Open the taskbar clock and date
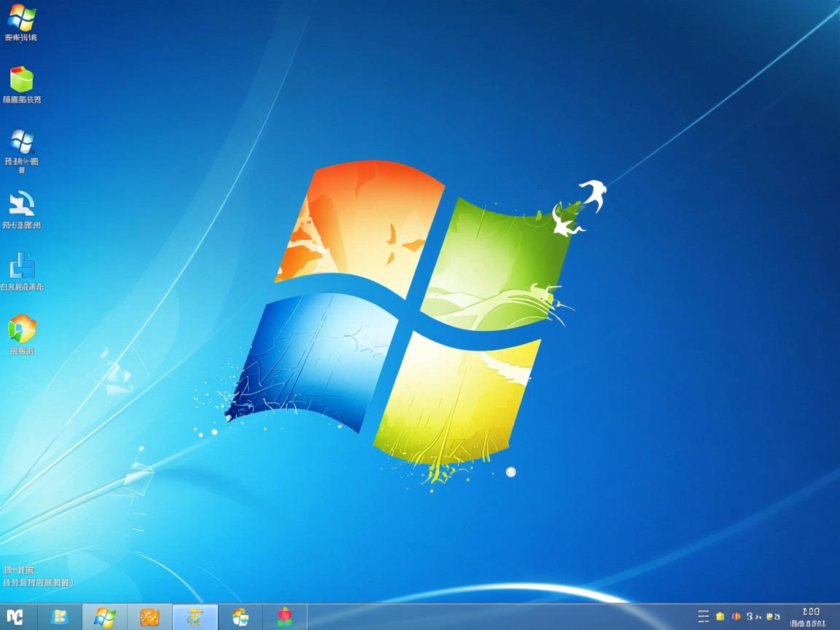840x630 pixels. click(809, 617)
